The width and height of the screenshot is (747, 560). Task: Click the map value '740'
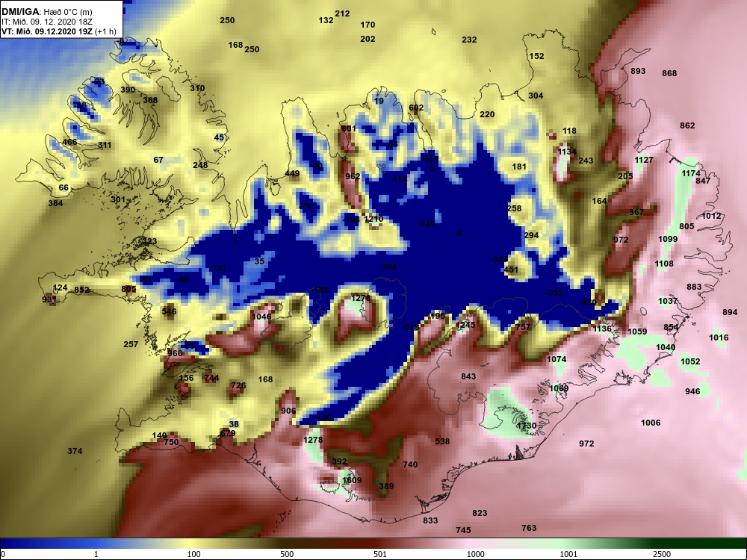pos(410,464)
